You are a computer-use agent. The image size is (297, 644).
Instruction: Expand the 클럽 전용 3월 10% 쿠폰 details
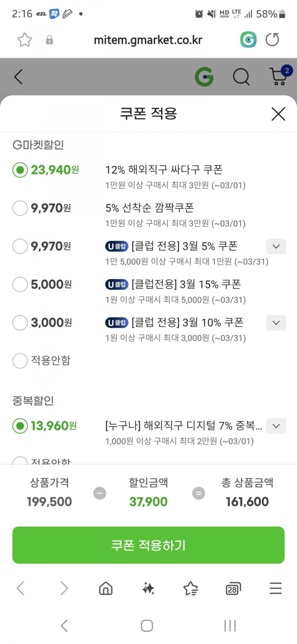(276, 323)
